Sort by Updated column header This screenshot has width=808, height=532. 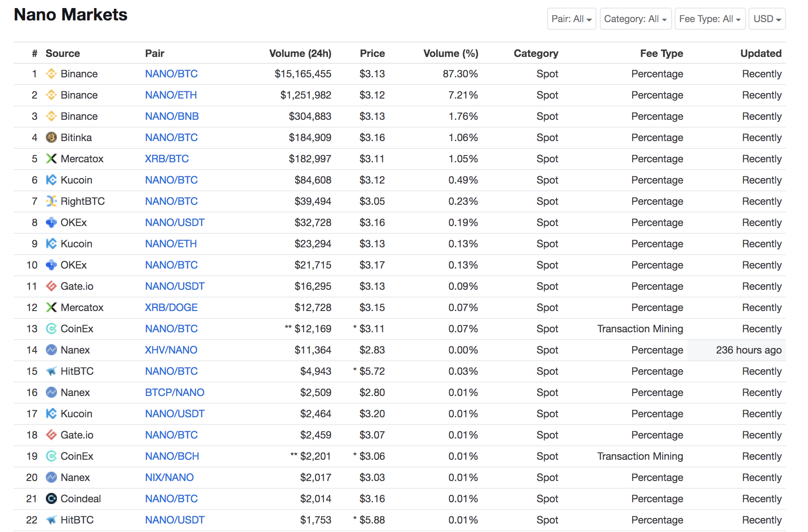(x=761, y=54)
